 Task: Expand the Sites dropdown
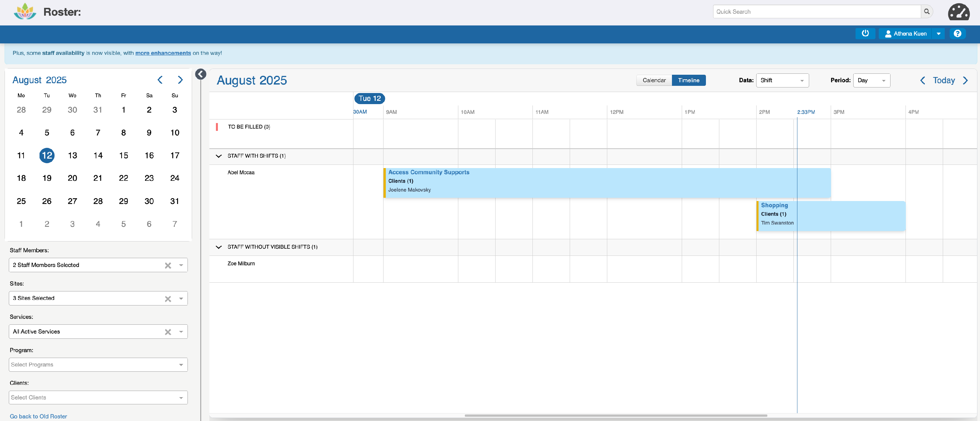181,299
